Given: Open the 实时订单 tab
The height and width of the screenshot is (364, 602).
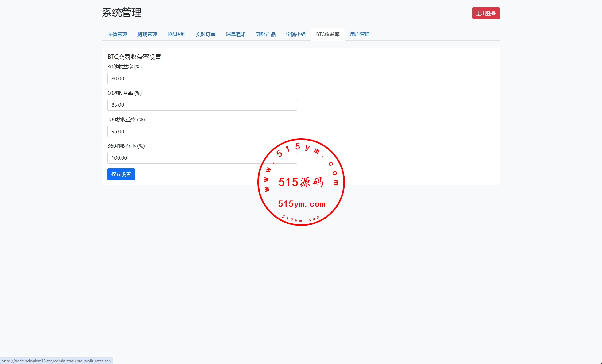Looking at the screenshot, I should coord(205,34).
